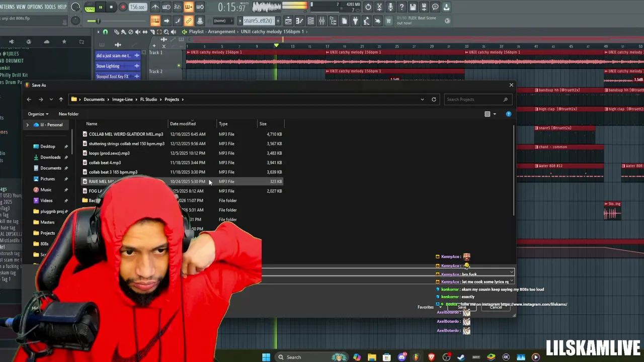Click the FLEX: Beat Scene news panel
The image size is (644, 362).
[x=423, y=21]
